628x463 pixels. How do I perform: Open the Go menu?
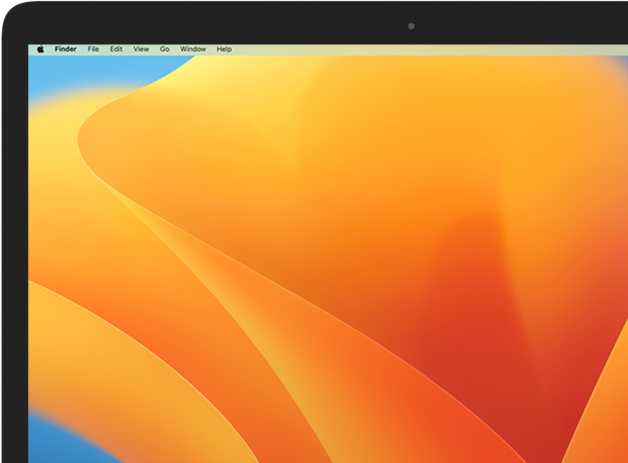click(x=165, y=49)
